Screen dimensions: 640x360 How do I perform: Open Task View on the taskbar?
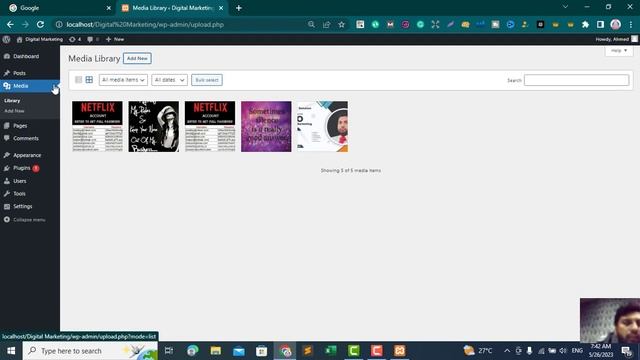[x=169, y=351]
